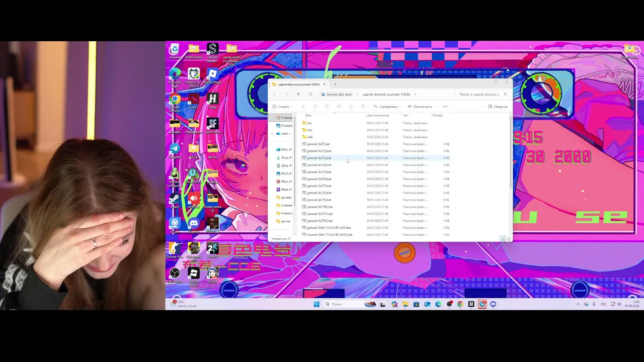Open the Загрузки (Downloads) quick access item
This screenshot has height=362, width=644.
pos(284,157)
